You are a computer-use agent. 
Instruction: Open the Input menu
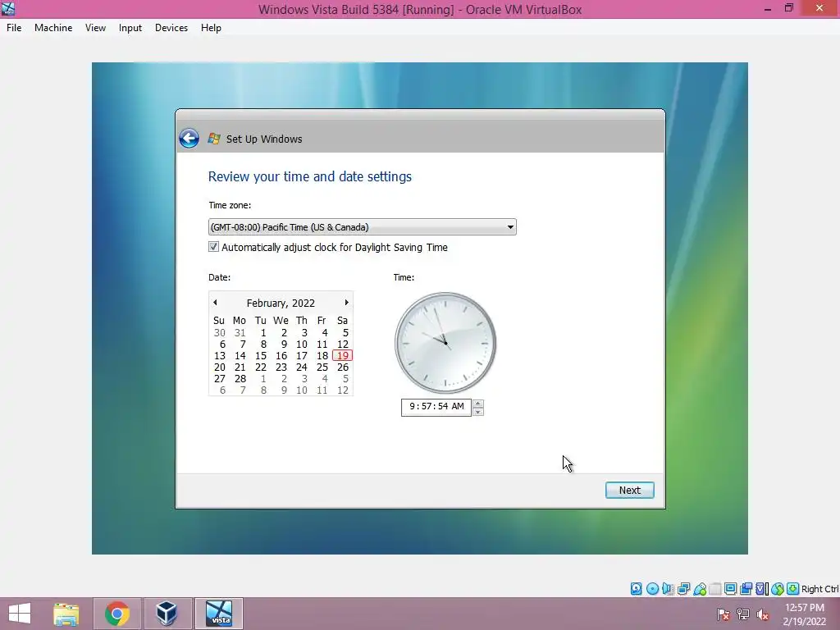pyautogui.click(x=130, y=28)
